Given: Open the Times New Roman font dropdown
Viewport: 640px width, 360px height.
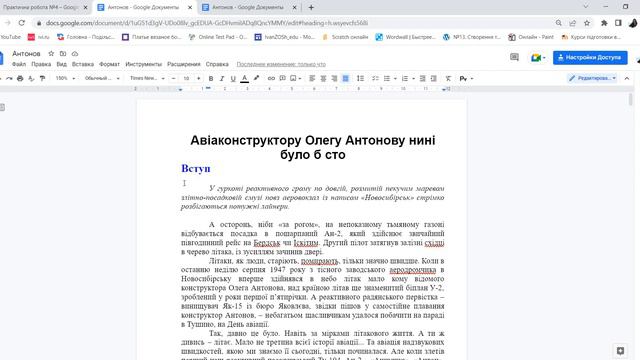Looking at the screenshot, I should 147,78.
